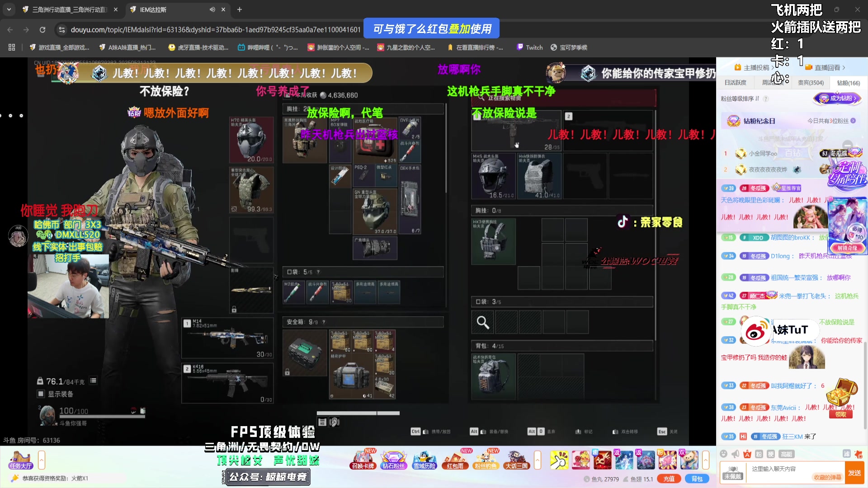Open the tab search dropdown chevron
This screenshot has width=868, height=488.
pyautogui.click(x=9, y=9)
